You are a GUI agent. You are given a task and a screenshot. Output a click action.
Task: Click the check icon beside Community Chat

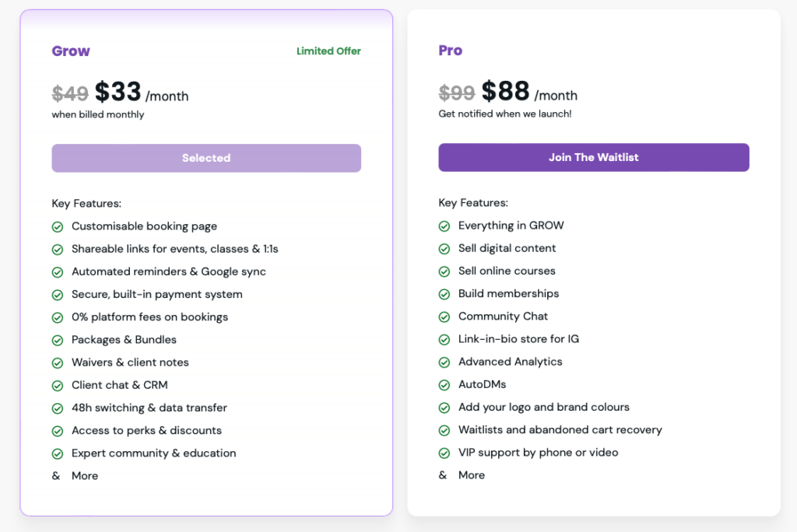pyautogui.click(x=444, y=317)
